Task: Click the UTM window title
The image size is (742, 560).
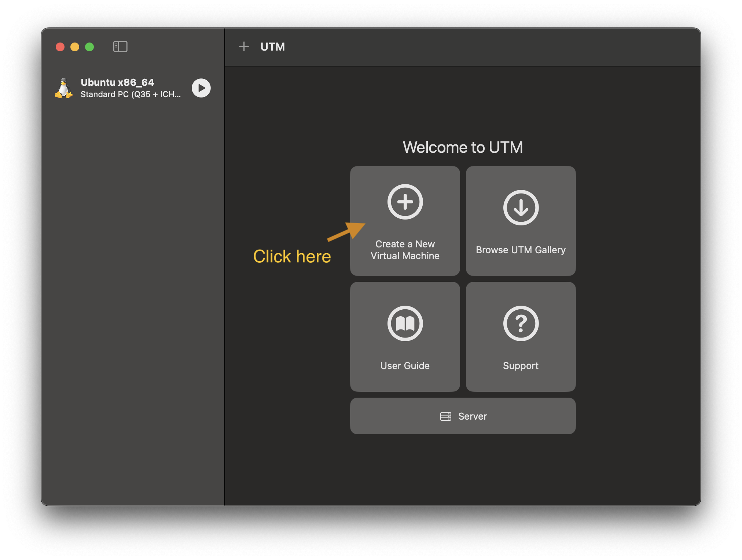Action: pyautogui.click(x=272, y=47)
